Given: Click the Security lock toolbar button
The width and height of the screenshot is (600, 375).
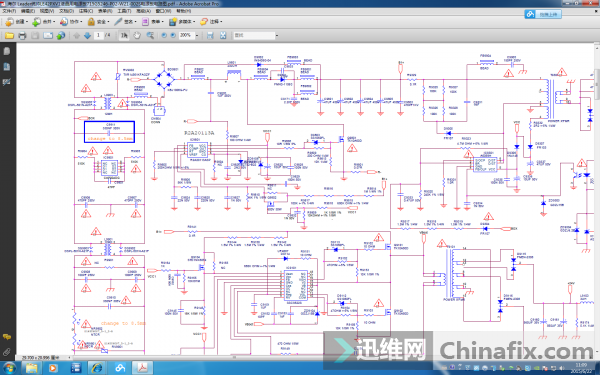Looking at the screenshot, I should [97, 22].
